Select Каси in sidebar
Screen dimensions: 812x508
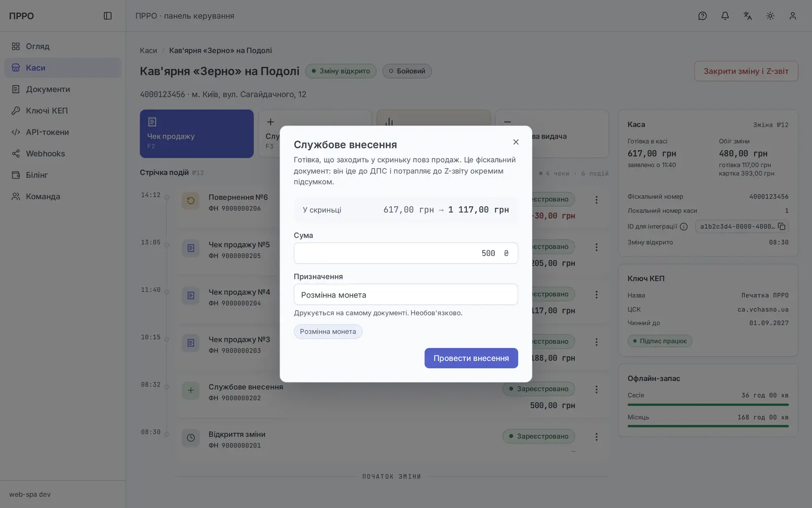click(63, 68)
